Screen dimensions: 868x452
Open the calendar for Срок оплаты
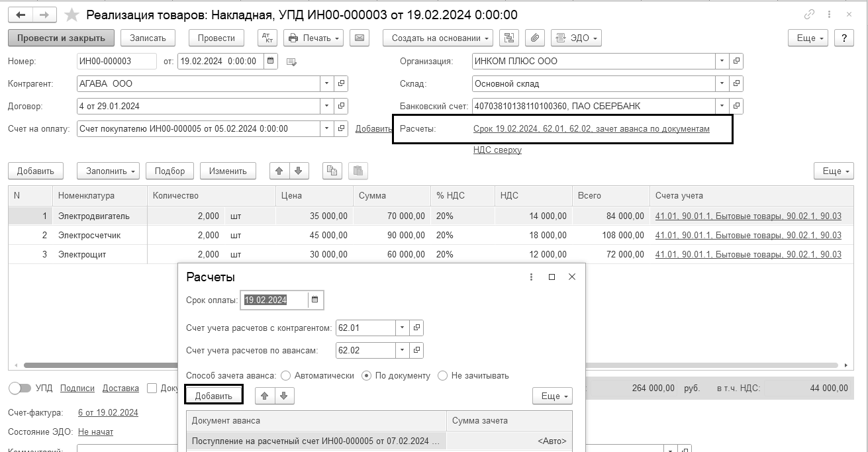(315, 300)
